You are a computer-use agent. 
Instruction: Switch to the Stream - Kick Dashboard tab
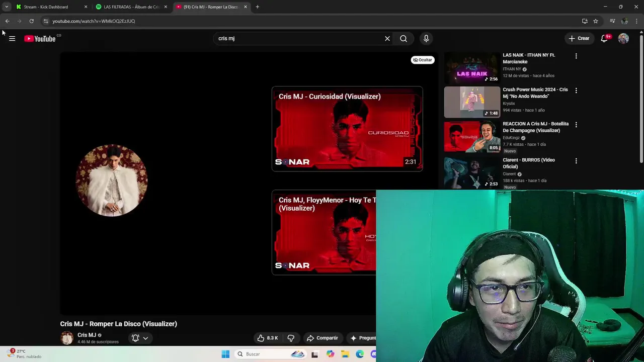[x=46, y=7]
